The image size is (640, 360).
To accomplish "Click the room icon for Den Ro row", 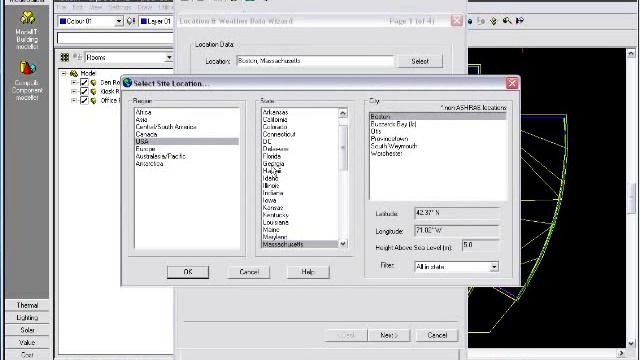I will coord(93,82).
